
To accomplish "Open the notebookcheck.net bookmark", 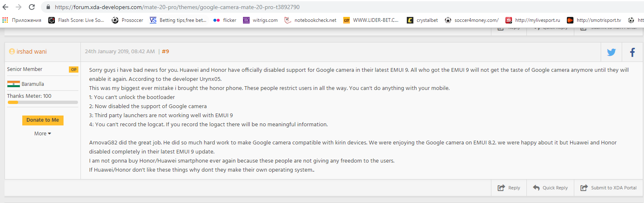I will coord(311,20).
